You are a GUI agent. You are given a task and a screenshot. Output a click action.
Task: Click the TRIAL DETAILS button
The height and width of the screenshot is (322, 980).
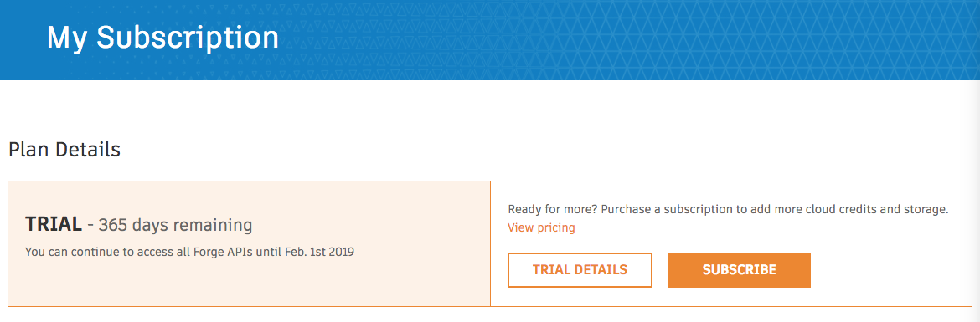tap(580, 270)
